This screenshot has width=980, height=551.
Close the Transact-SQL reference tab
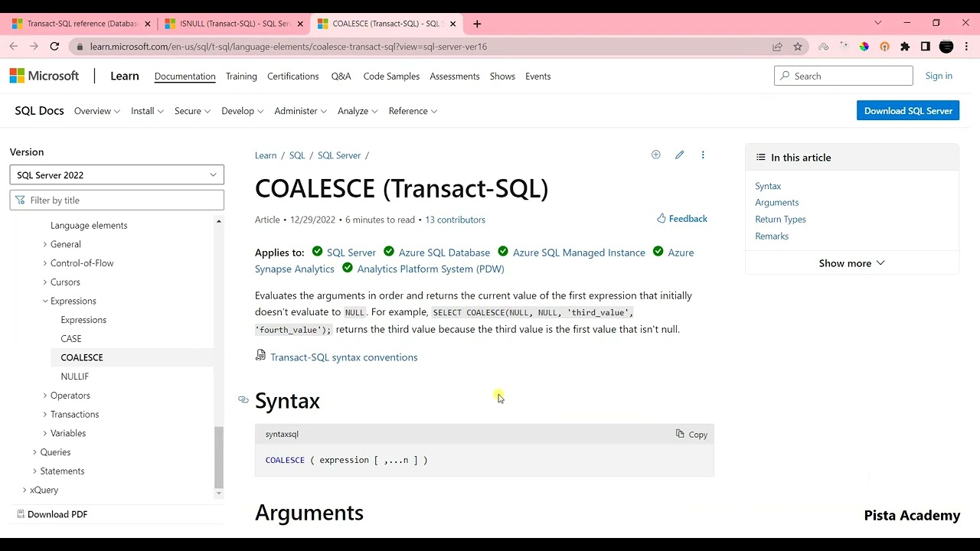click(x=148, y=24)
